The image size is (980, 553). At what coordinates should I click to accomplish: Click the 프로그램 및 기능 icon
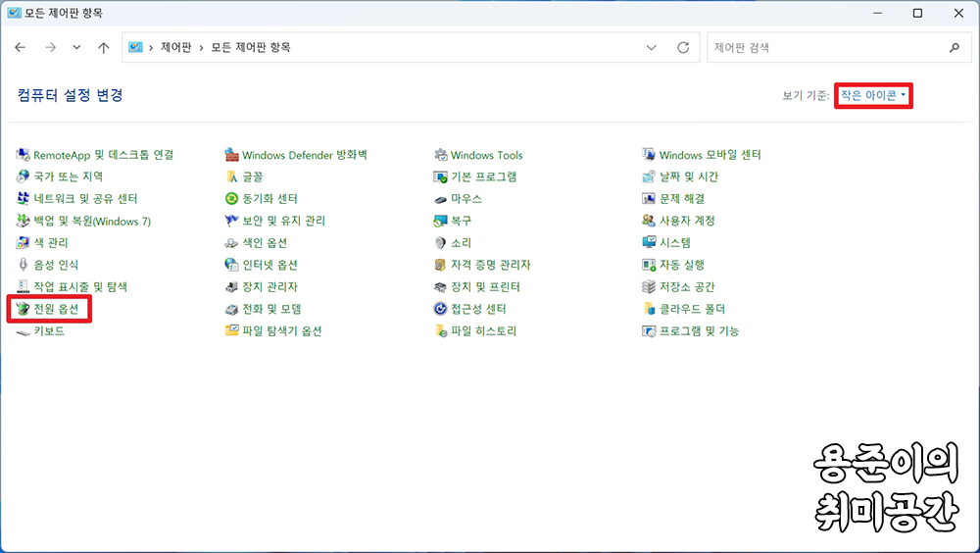click(x=649, y=331)
